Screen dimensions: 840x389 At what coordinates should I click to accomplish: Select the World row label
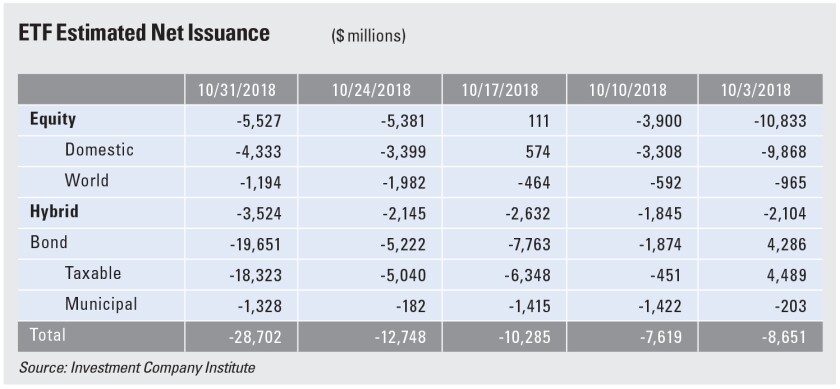click(87, 180)
